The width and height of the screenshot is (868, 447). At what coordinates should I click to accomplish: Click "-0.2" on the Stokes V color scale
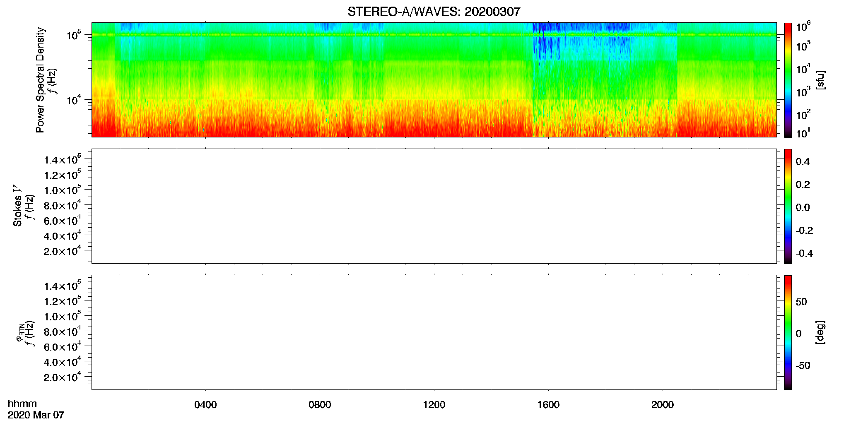pyautogui.click(x=804, y=230)
